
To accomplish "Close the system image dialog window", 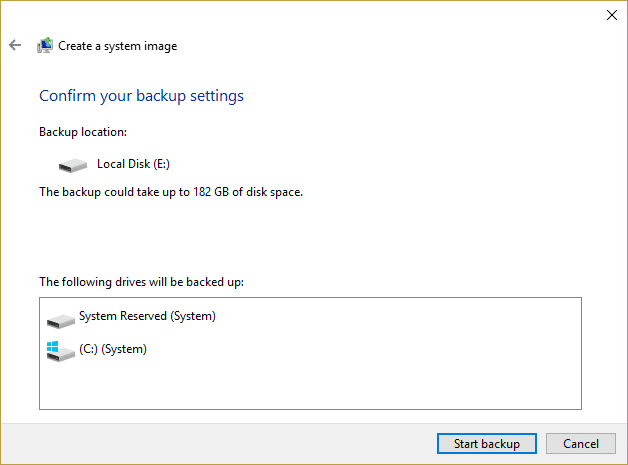I will click(610, 15).
